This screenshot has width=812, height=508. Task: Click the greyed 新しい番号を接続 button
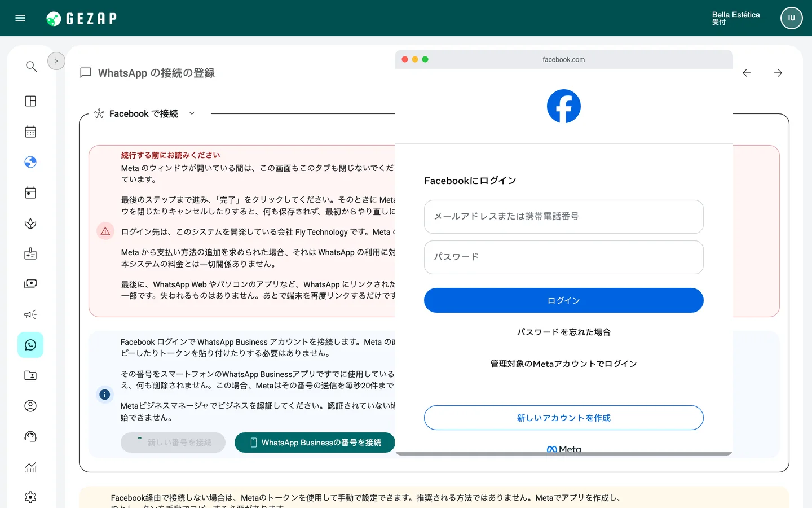tap(173, 443)
